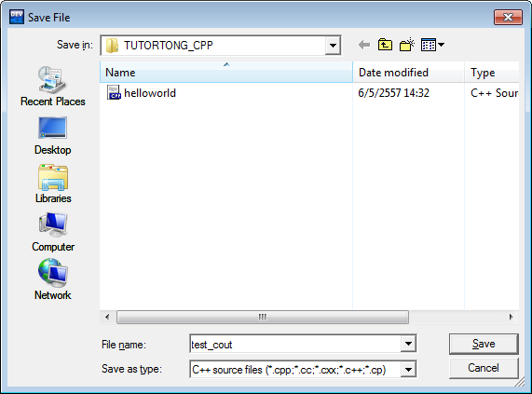532x394 pixels.
Task: Select the helloworld file name
Action: 150,93
